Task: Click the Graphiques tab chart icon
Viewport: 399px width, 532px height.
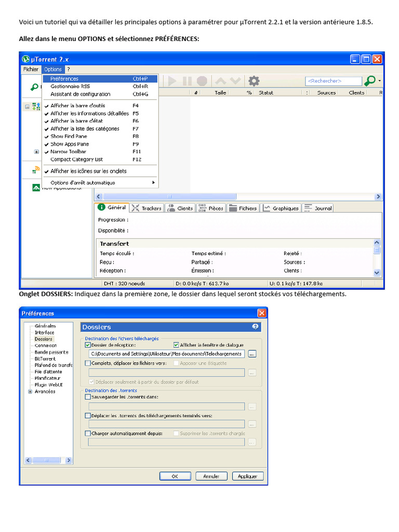Action: pos(267,208)
